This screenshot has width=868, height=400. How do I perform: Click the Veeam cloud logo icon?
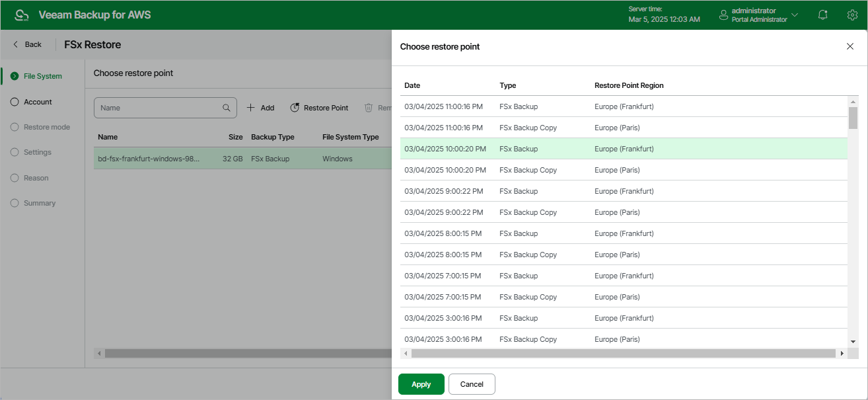coord(22,15)
